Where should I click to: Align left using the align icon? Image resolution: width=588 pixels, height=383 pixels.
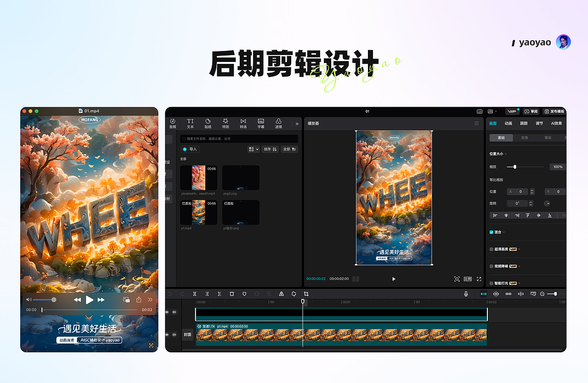[x=495, y=215]
